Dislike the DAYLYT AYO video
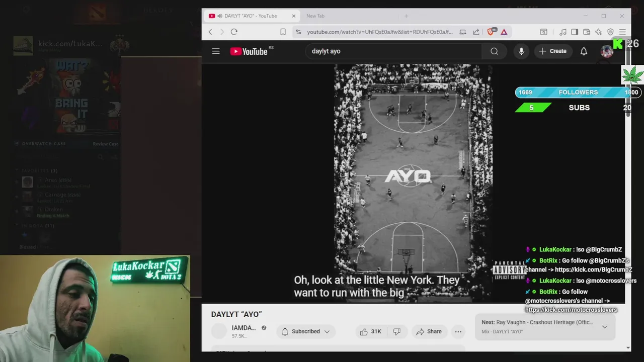644x362 pixels. pos(396,331)
